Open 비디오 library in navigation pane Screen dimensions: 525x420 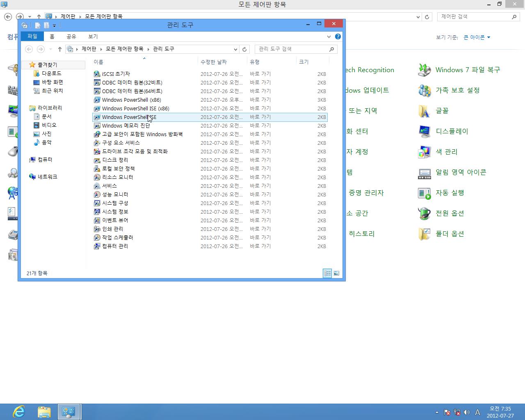tap(49, 125)
